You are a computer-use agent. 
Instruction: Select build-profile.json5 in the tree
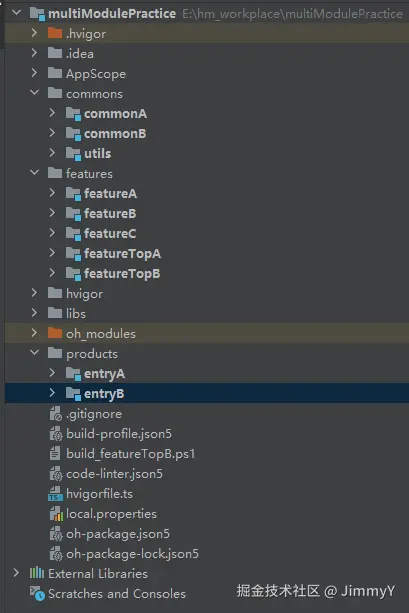[x=119, y=434]
